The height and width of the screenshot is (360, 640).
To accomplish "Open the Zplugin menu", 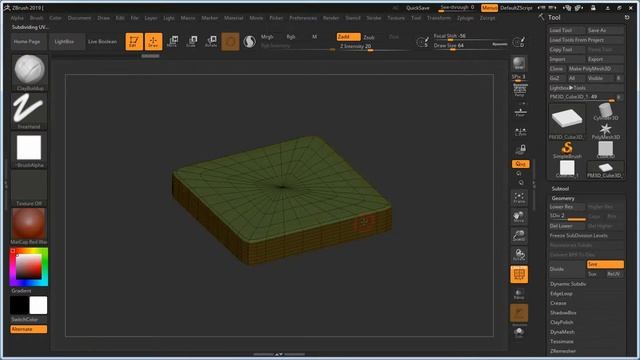I will (x=465, y=18).
